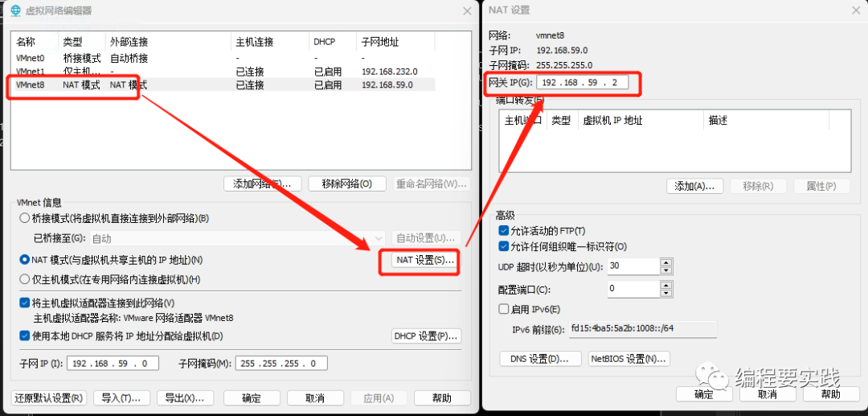The width and height of the screenshot is (868, 416).
Task: Click 取消 in virtual network editor
Action: click(x=315, y=397)
